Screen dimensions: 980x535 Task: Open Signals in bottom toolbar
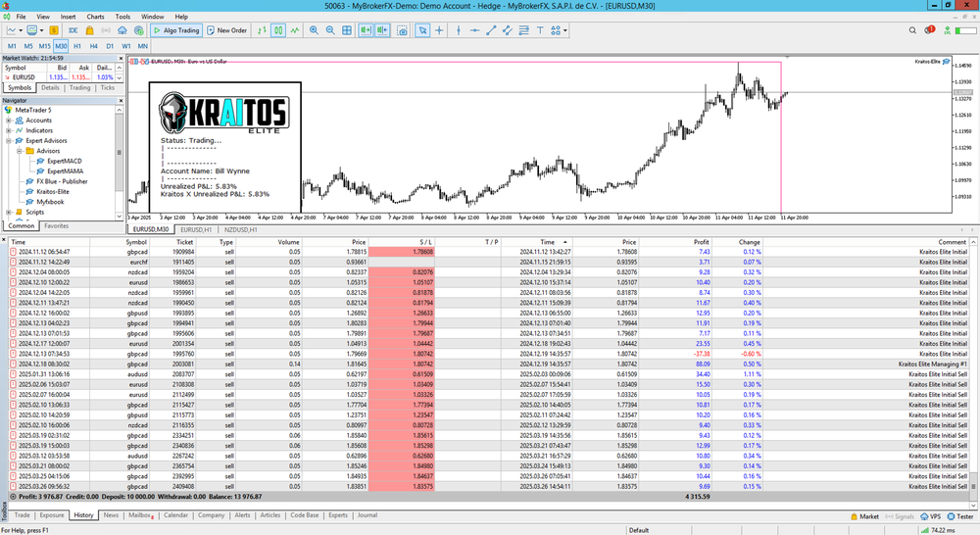pos(900,516)
